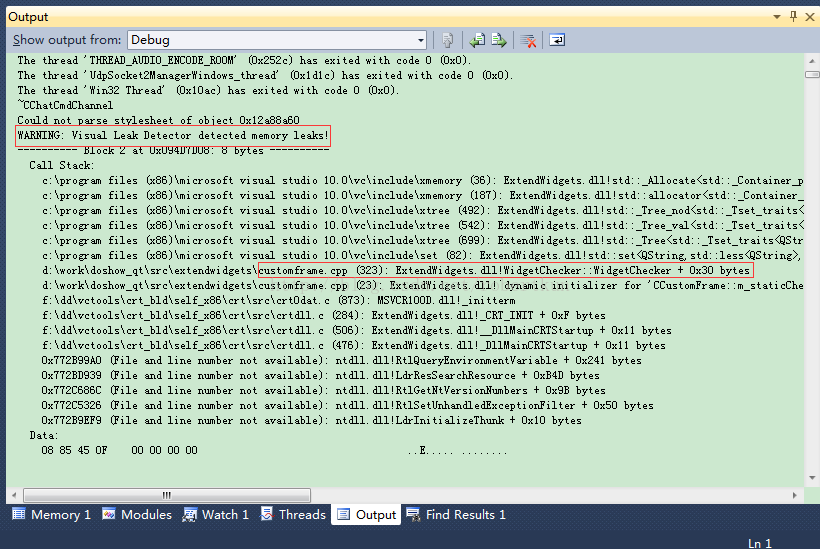
Task: Click the ~CChatCmdChannel output line
Action: (x=65, y=106)
